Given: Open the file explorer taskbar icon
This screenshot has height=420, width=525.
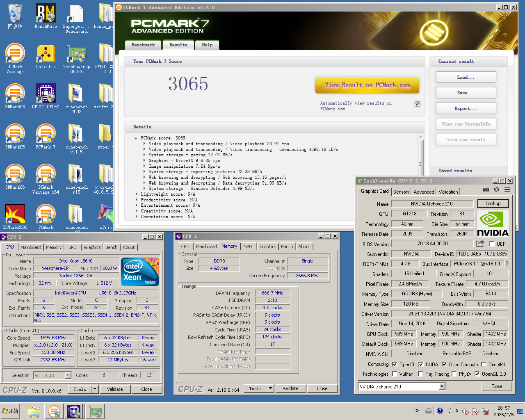Looking at the screenshot, I should pos(34,411).
